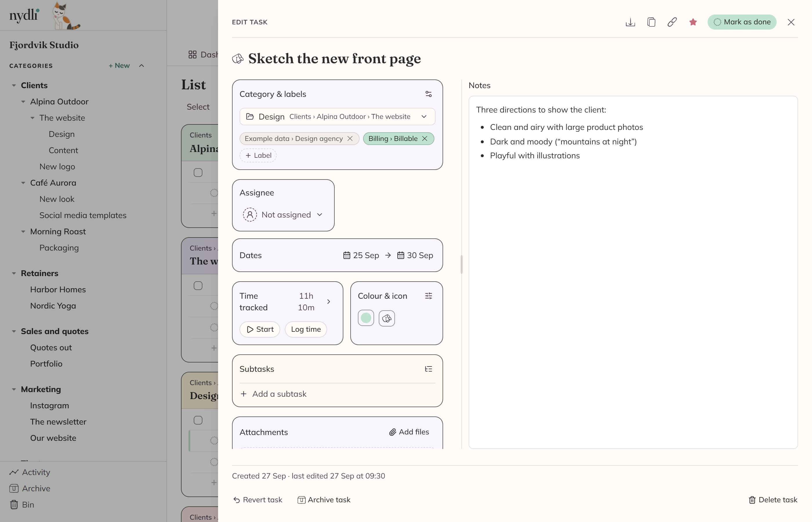Open Harbor Homes category
Viewport: 812px width, 522px height.
click(x=58, y=289)
